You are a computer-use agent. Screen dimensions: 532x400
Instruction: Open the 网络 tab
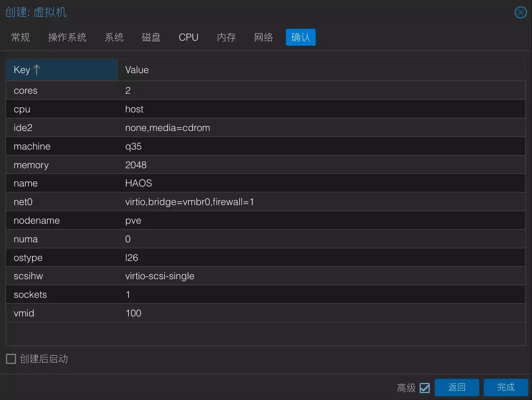coord(264,37)
